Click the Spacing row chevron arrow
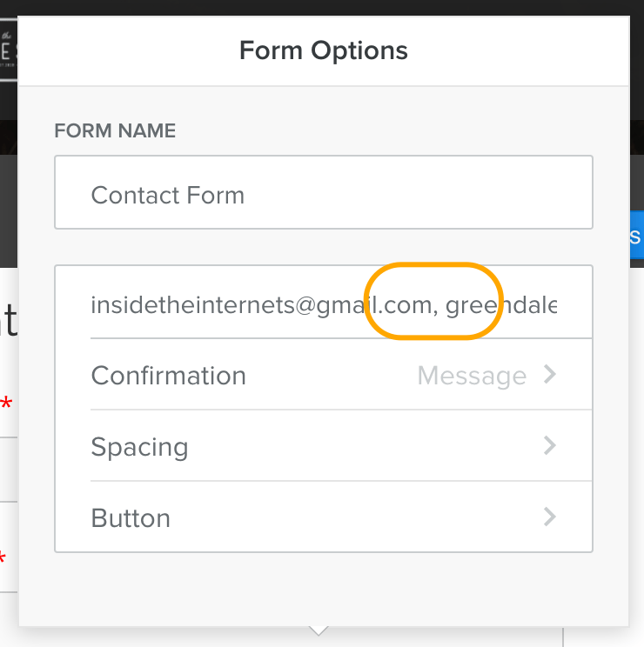 click(x=550, y=445)
